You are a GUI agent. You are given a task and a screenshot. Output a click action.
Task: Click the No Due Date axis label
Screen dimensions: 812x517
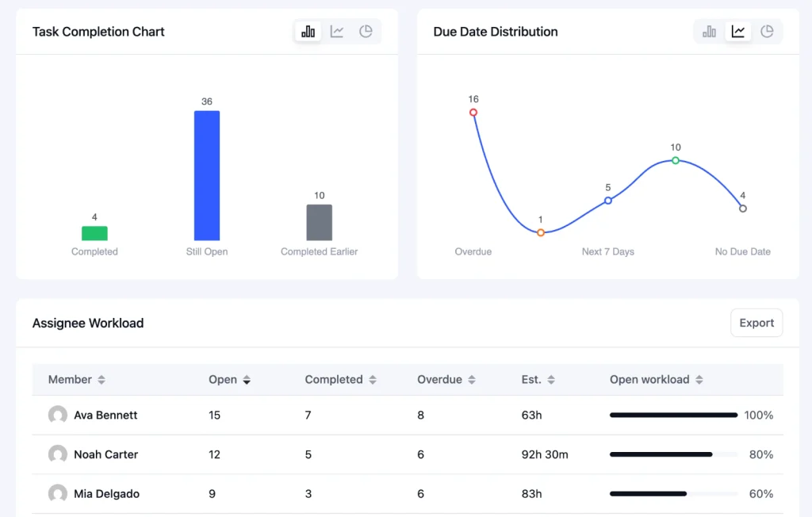(x=742, y=252)
